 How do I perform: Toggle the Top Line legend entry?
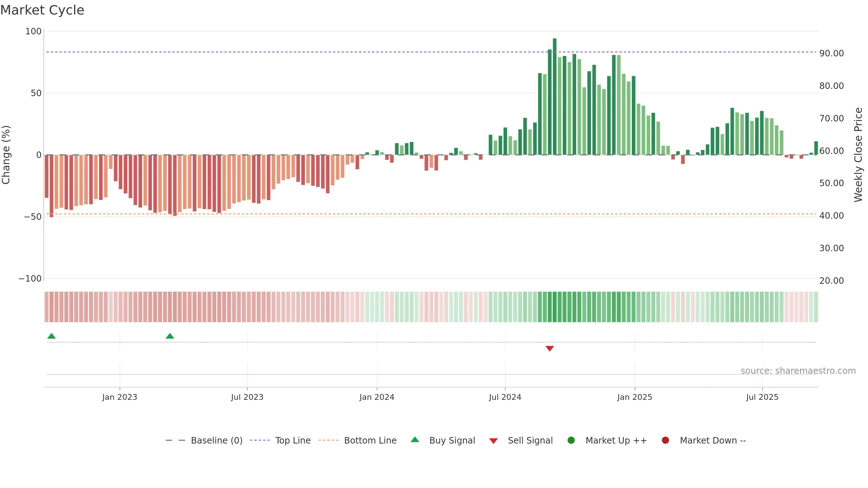(280, 440)
